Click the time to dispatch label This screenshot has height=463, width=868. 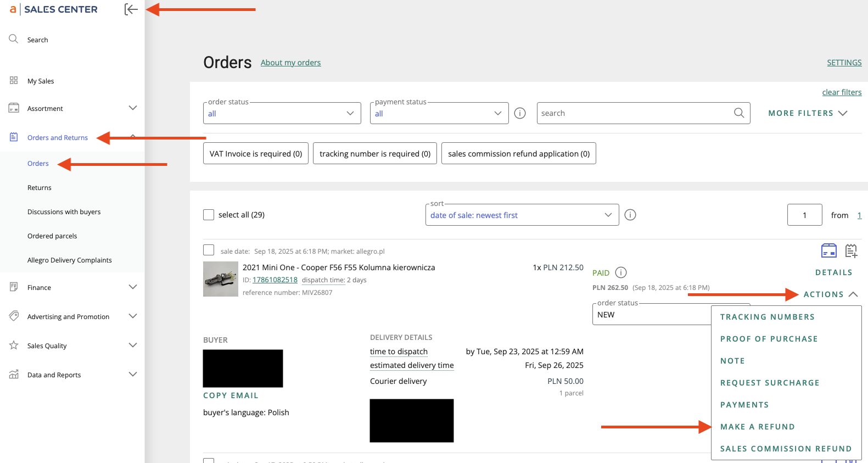click(x=399, y=352)
